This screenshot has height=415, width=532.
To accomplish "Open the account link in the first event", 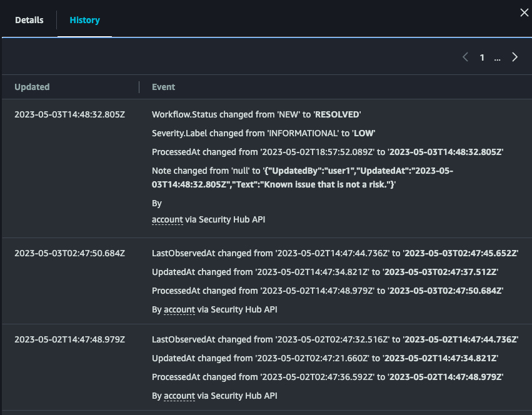I will [x=167, y=219].
